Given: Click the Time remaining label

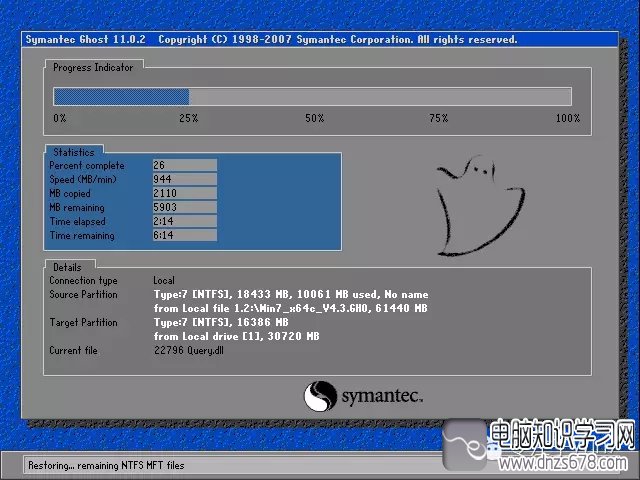Looking at the screenshot, I should 82,235.
